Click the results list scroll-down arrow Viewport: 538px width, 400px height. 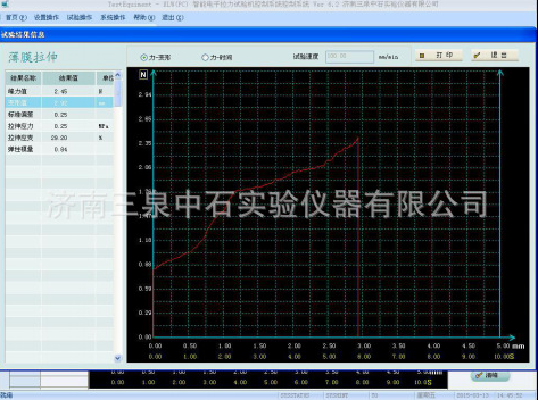click(x=118, y=358)
